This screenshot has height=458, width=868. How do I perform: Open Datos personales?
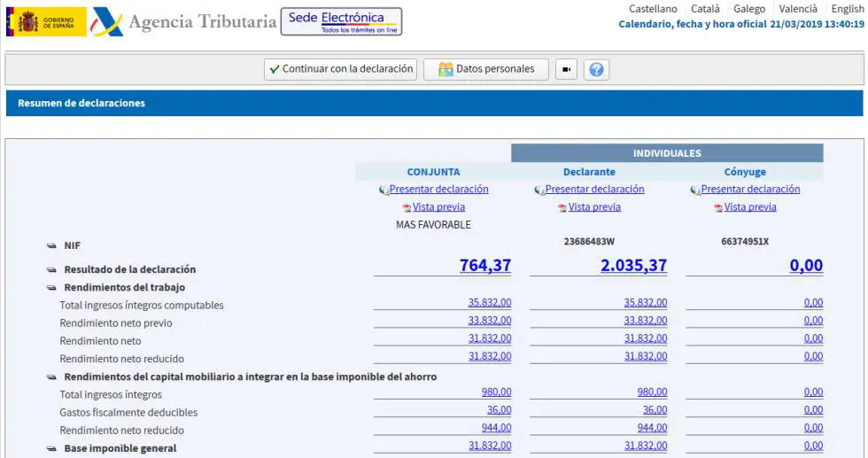pos(486,69)
